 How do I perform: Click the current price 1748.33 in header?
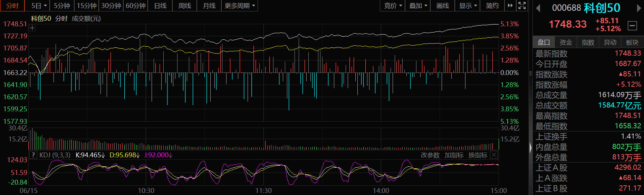[568, 24]
